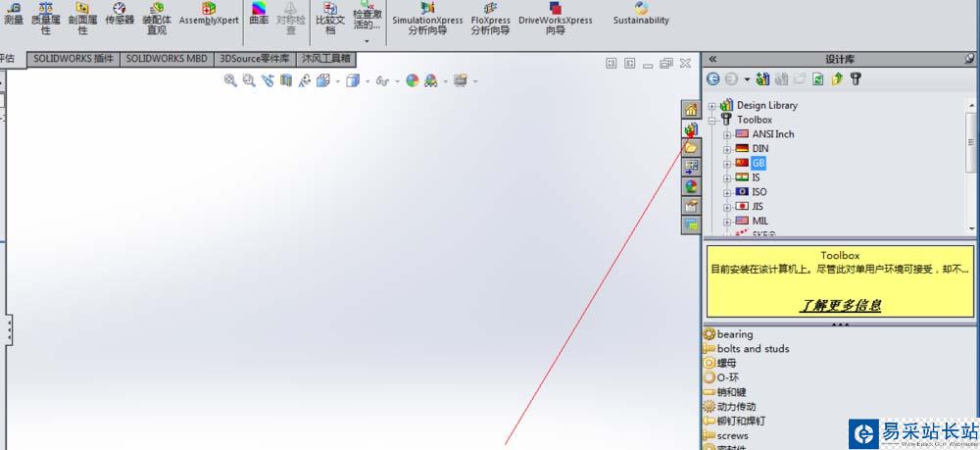Switch to SOLIDWORKS MBD tab

click(167, 59)
